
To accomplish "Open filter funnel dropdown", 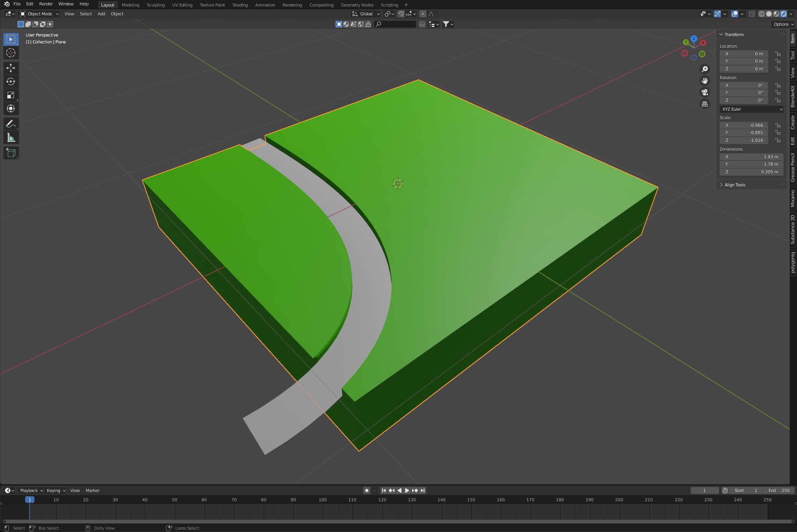I will (x=448, y=24).
